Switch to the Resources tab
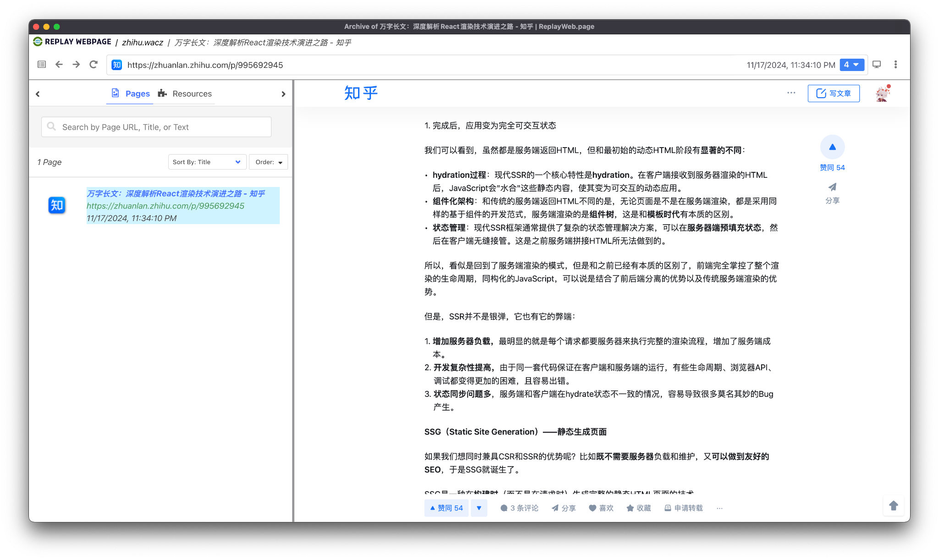939x560 pixels. [192, 93]
